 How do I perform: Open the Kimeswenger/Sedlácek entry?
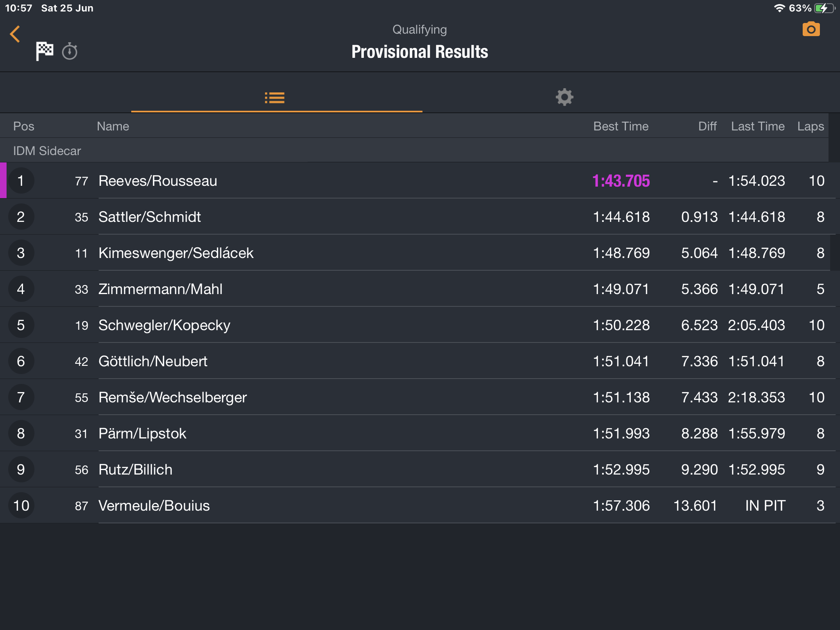420,253
